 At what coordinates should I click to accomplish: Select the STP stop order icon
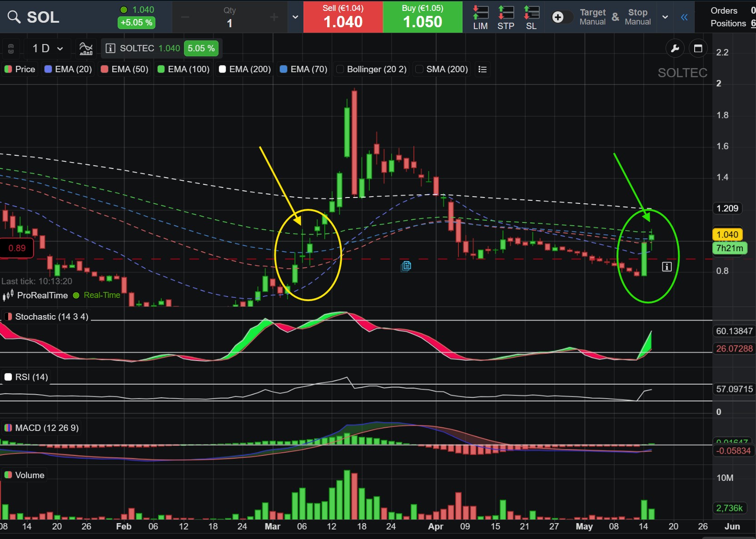tap(506, 17)
